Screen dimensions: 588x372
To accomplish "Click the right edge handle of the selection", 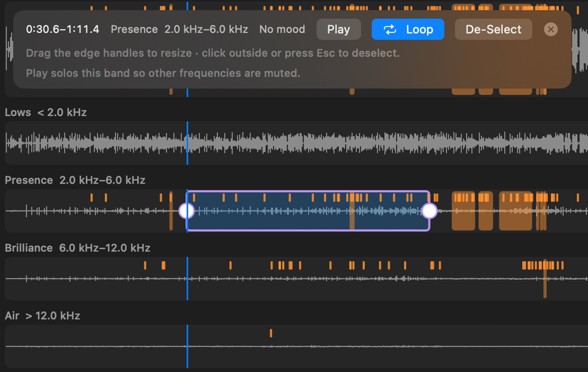I will 430,211.
